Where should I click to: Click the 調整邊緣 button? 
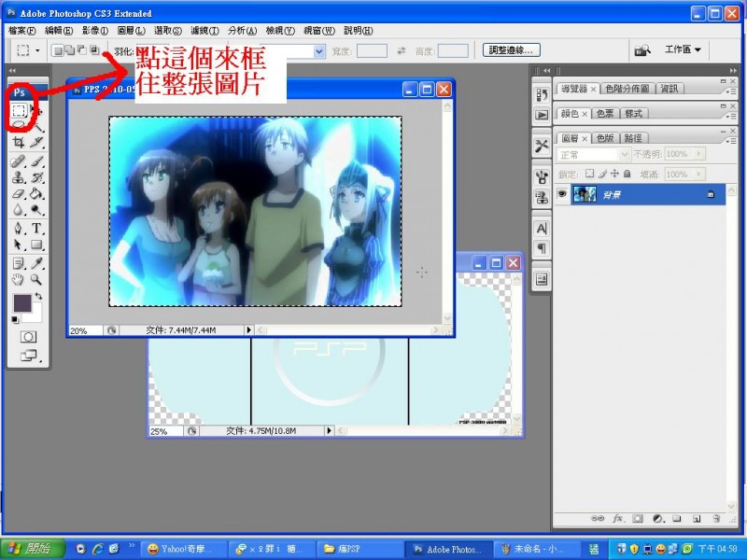click(x=511, y=50)
